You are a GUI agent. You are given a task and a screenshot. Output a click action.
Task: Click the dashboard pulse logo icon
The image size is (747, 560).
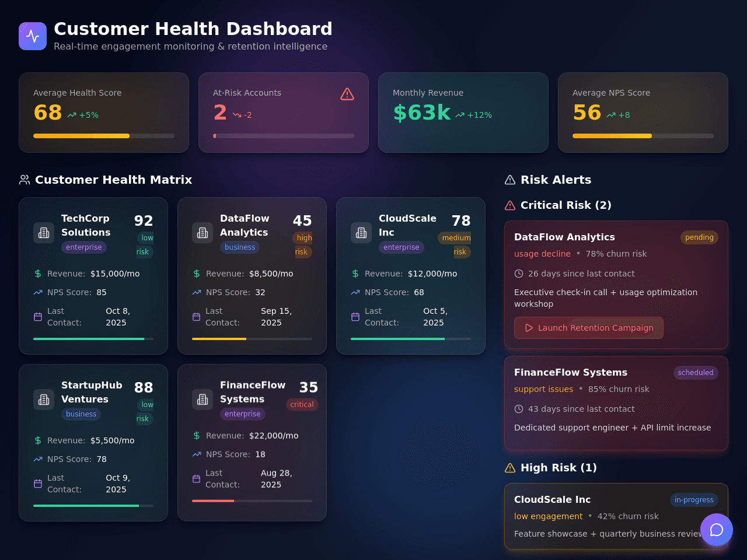click(33, 36)
